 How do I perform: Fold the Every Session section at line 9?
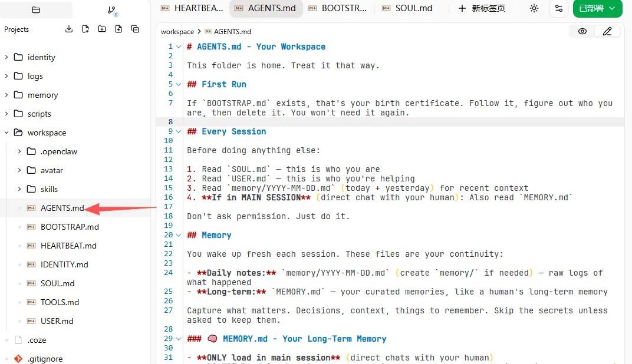click(179, 132)
